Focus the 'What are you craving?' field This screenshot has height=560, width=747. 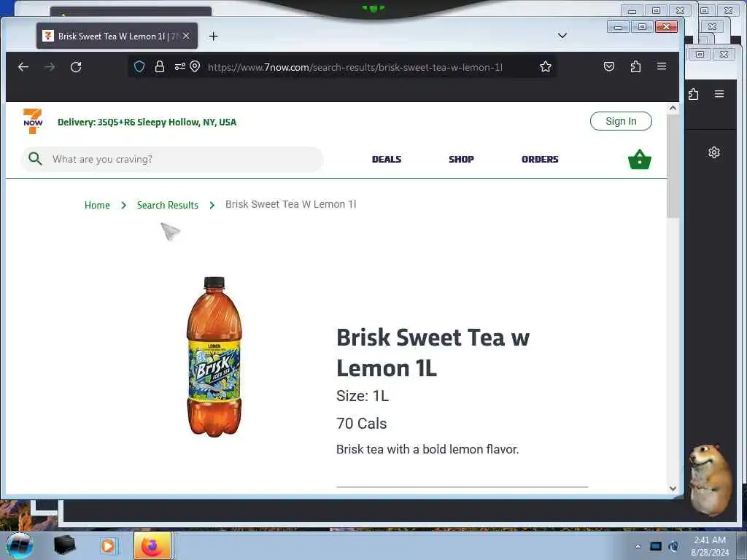coord(172,159)
